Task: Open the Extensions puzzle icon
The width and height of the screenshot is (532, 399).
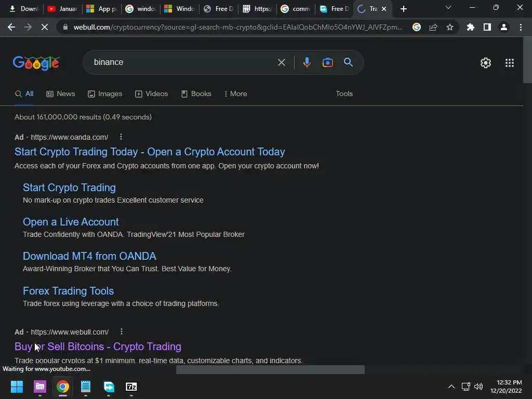Action: tap(471, 27)
